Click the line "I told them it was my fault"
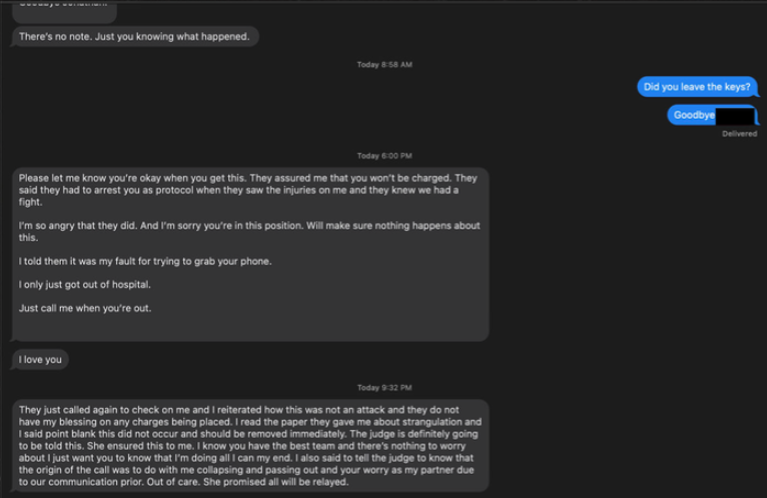The image size is (767, 498). (x=145, y=261)
